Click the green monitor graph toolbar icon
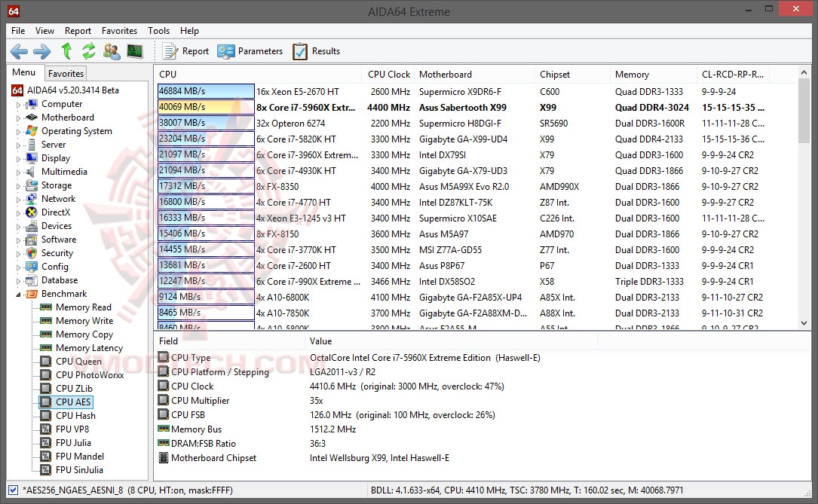This screenshot has width=818, height=504. click(135, 51)
